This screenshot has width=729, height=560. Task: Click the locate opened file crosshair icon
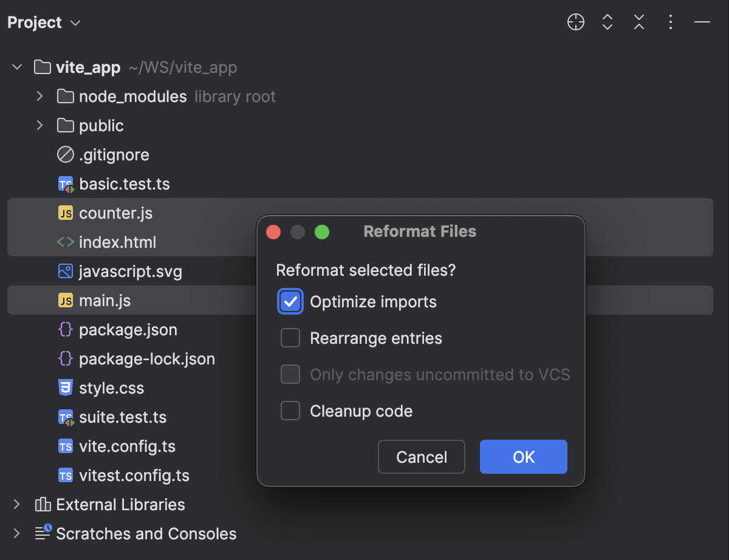(x=575, y=22)
